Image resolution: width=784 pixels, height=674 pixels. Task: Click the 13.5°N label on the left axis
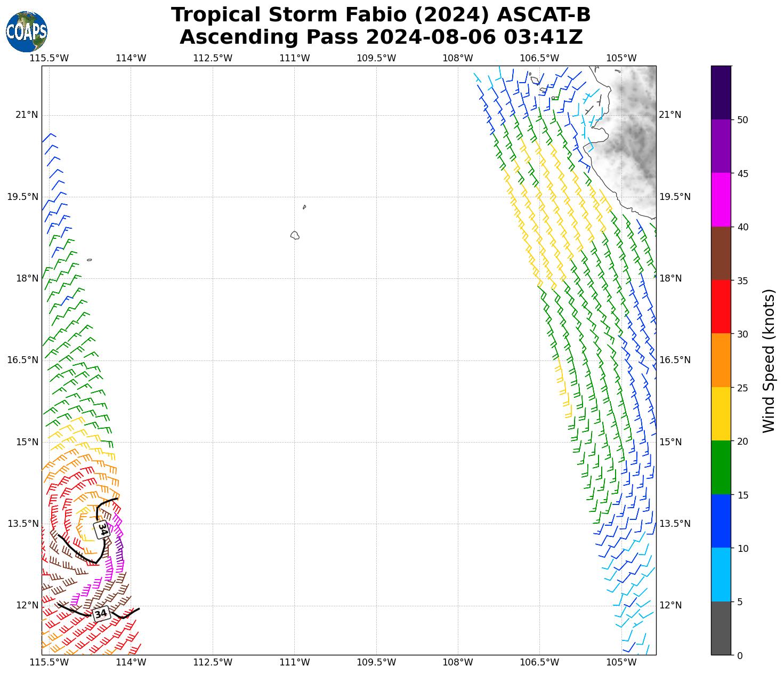[x=22, y=524]
